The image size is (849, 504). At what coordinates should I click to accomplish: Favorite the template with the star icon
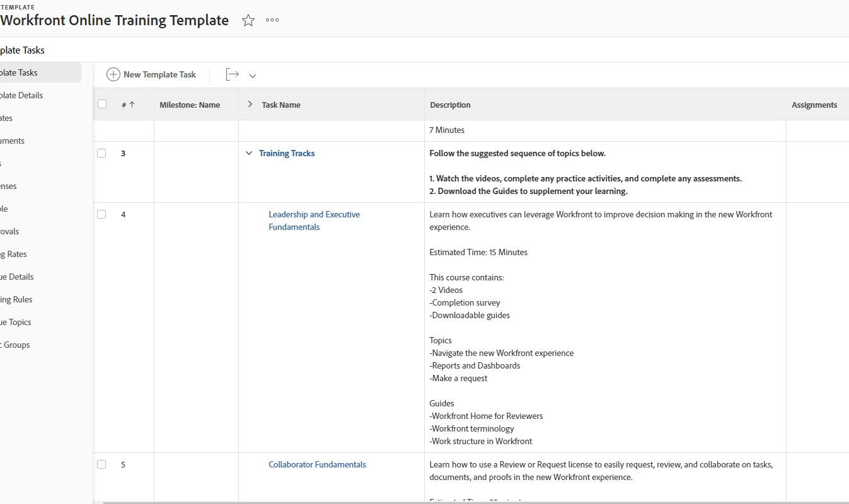pos(248,20)
